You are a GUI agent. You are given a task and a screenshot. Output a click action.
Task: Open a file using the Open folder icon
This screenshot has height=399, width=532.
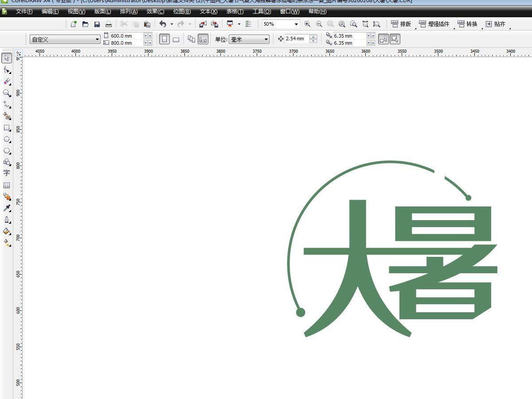85,24
